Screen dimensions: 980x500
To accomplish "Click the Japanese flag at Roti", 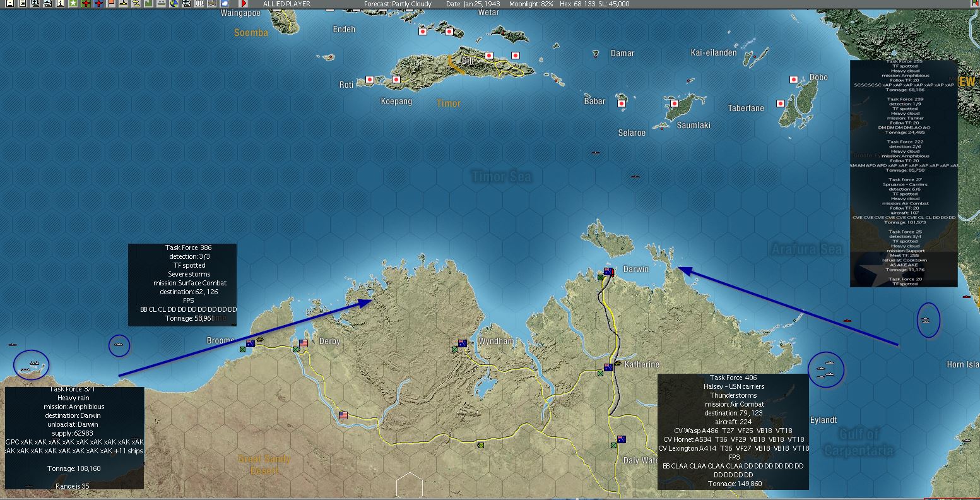I will tap(370, 80).
